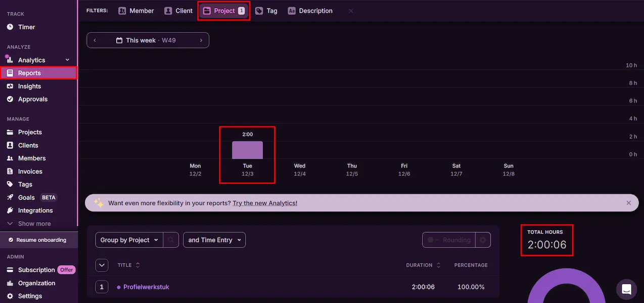Click the Tags icon in sidebar

point(10,184)
